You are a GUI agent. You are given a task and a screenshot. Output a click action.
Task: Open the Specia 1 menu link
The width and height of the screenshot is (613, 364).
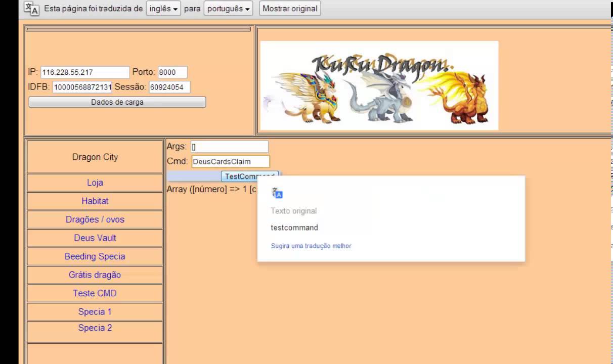coord(95,311)
